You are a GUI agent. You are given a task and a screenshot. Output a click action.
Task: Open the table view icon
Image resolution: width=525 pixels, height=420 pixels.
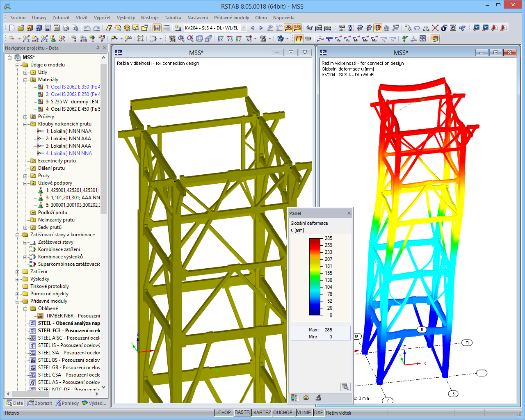pyautogui.click(x=166, y=27)
